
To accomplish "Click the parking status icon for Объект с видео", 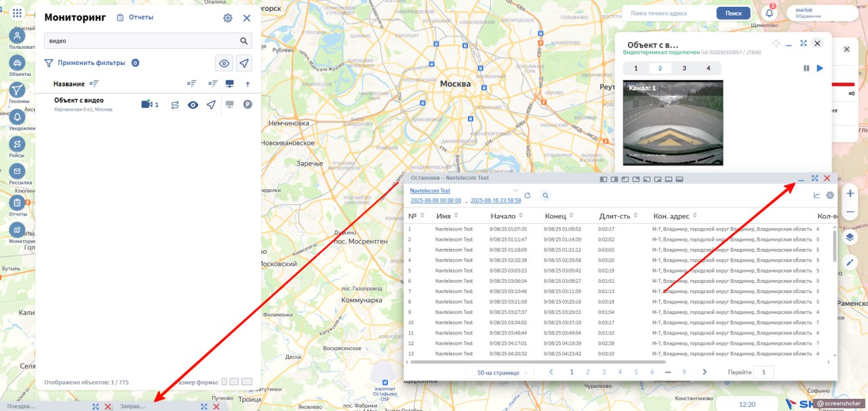I will click(x=248, y=105).
